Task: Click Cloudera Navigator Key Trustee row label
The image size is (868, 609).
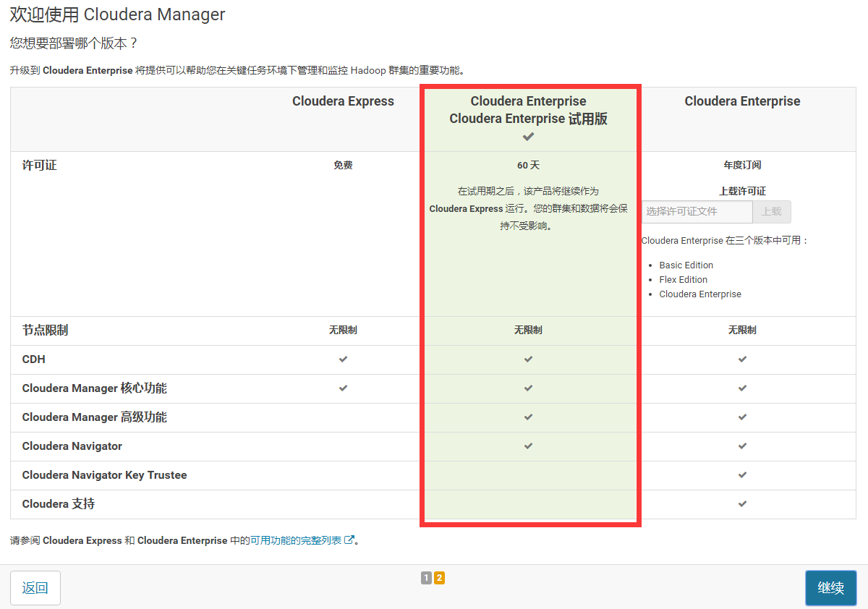Action: pos(105,475)
